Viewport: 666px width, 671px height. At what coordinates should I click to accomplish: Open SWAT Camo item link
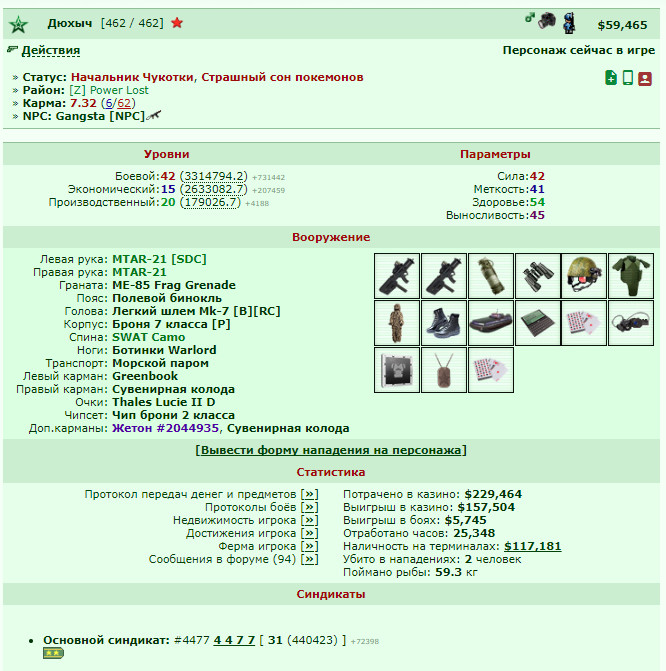pos(149,337)
